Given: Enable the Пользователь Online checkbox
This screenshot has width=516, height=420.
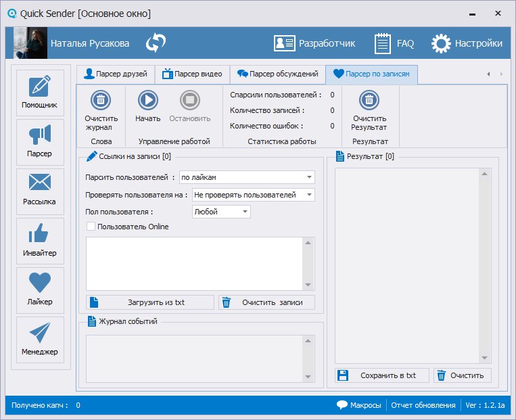Looking at the screenshot, I should pyautogui.click(x=91, y=227).
